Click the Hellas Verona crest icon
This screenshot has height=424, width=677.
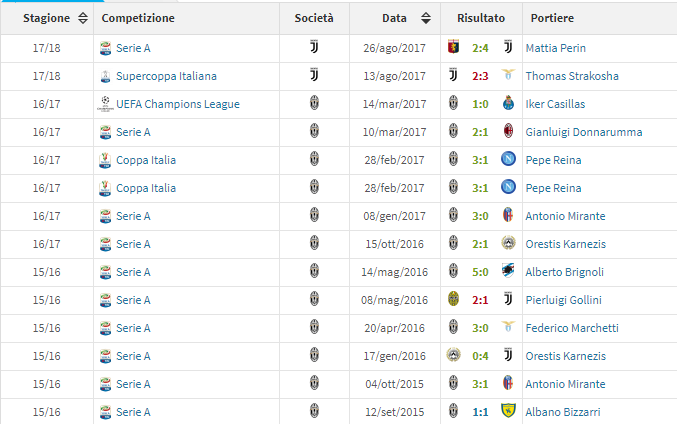453,299
